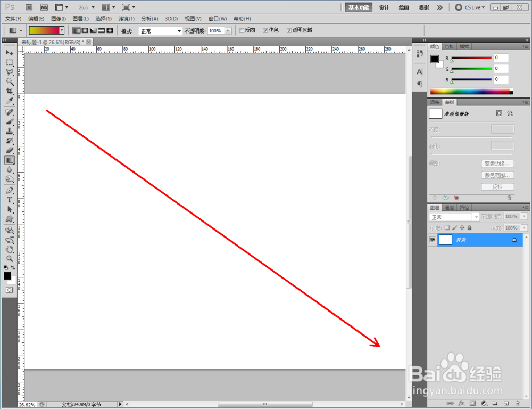Click the foreground color swatch in toolbox

(7, 275)
